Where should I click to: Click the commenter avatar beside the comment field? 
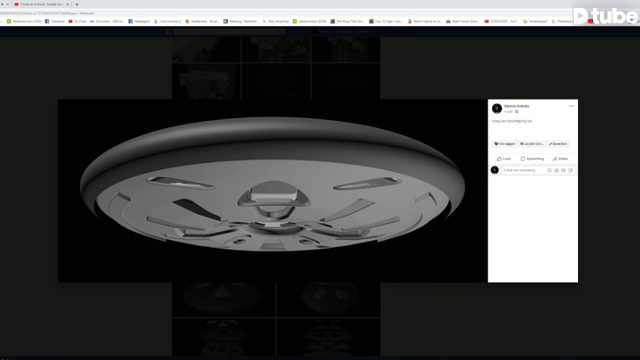click(495, 170)
